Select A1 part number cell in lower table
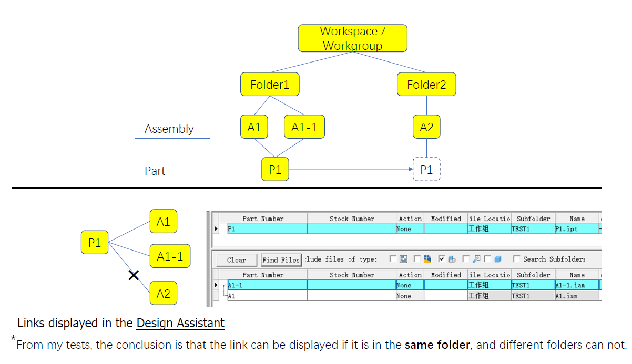The width and height of the screenshot is (632, 364). pyautogui.click(x=267, y=296)
